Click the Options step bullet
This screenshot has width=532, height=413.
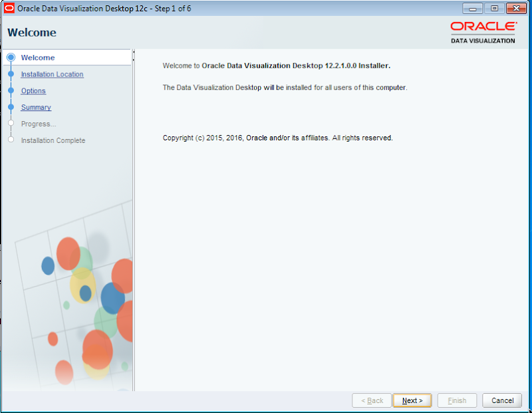11,90
